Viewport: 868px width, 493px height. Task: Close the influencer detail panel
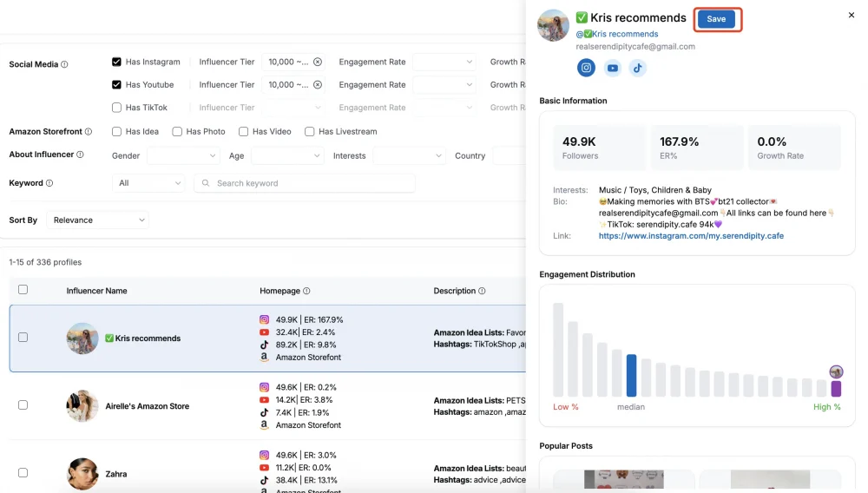(852, 15)
